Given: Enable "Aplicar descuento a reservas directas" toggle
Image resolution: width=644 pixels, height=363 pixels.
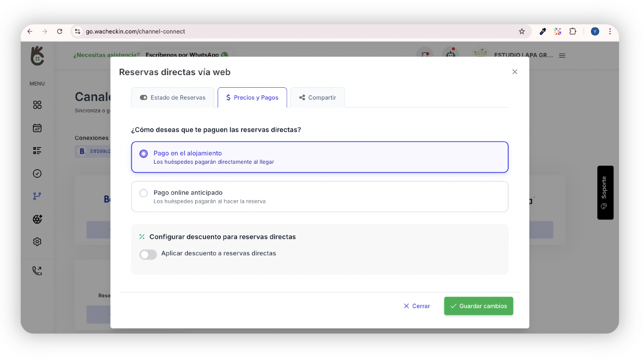Looking at the screenshot, I should pos(148,255).
